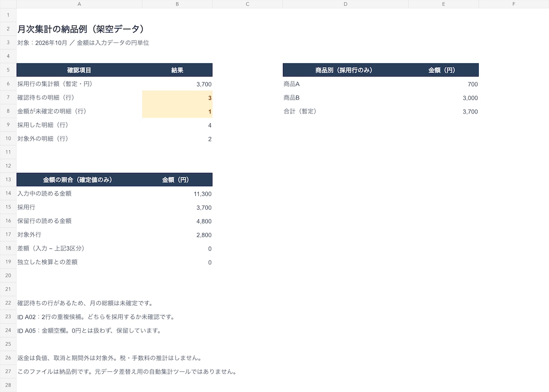
Task: Click the 0 value beside 独立した検算との差額
Action: [177, 262]
